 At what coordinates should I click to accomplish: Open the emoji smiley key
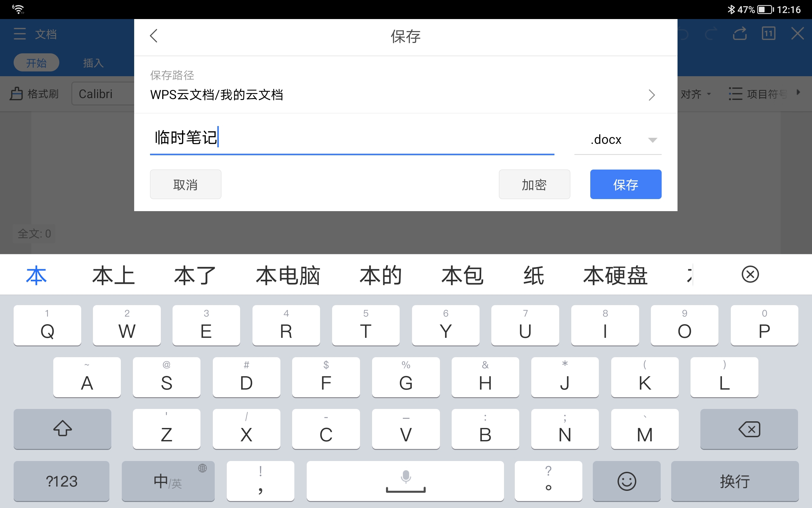(x=626, y=481)
